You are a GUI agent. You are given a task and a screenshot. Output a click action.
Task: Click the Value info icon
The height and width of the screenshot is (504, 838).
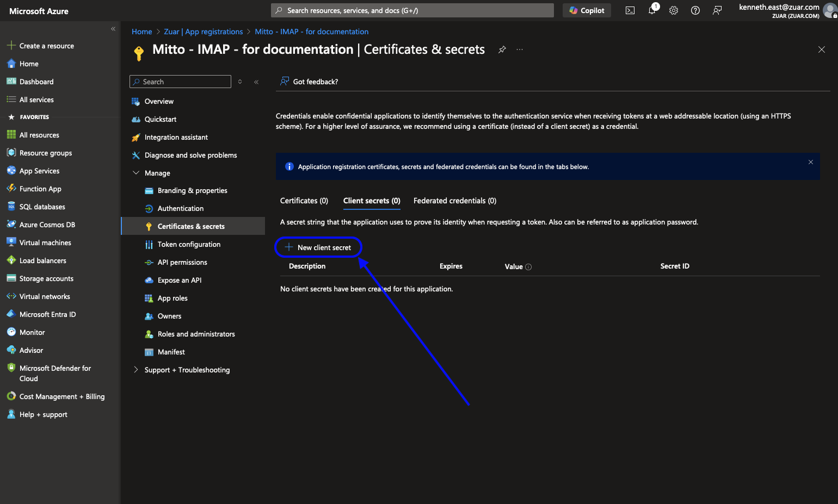tap(528, 267)
